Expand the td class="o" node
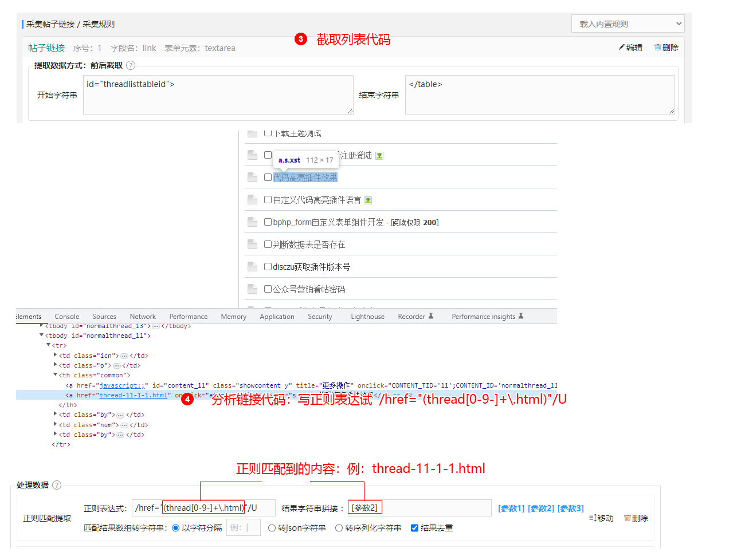Viewport: 745px width, 560px height. 55,365
